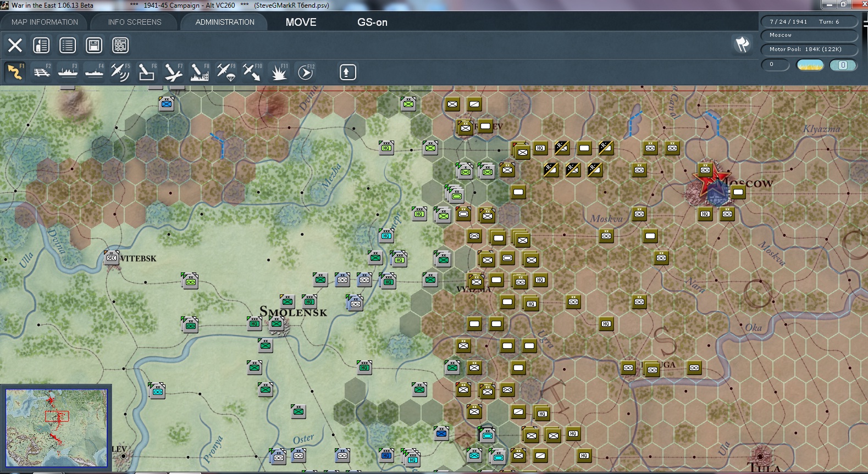This screenshot has height=474, width=868.
Task: Open the MAP INFORMATION tab
Action: tap(45, 22)
